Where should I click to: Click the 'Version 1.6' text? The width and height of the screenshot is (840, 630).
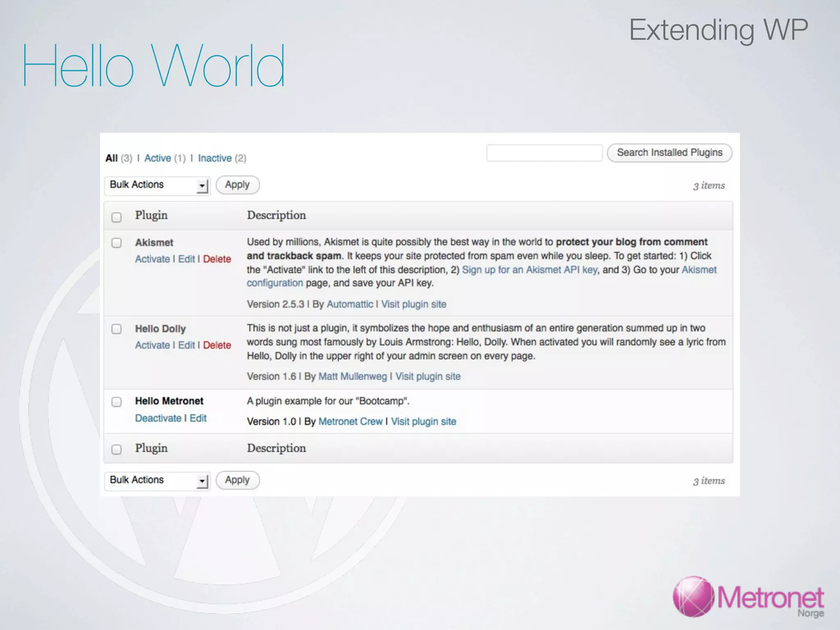pos(272,377)
